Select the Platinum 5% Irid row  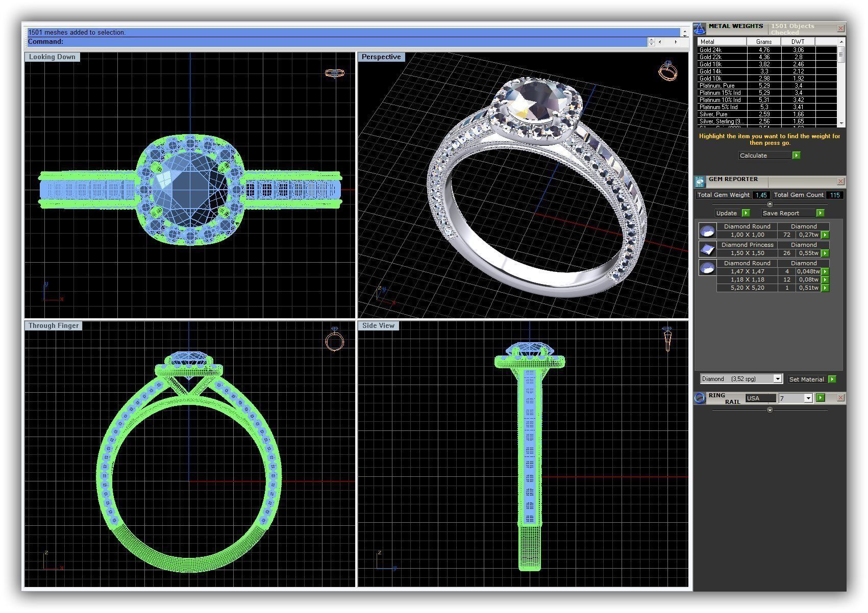click(x=767, y=107)
